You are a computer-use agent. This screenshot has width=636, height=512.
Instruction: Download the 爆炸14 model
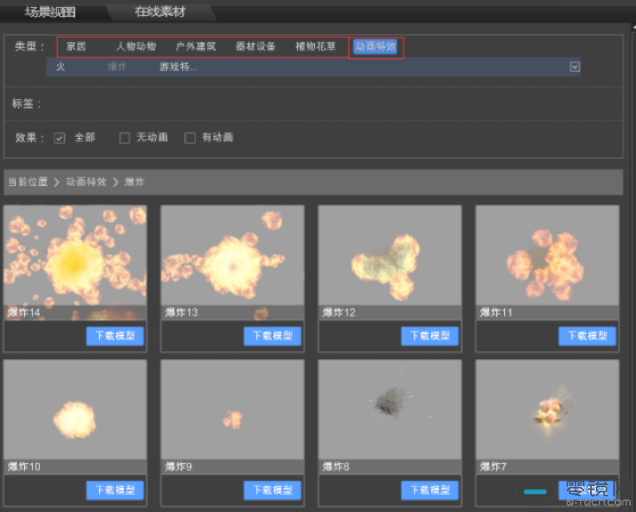(115, 336)
